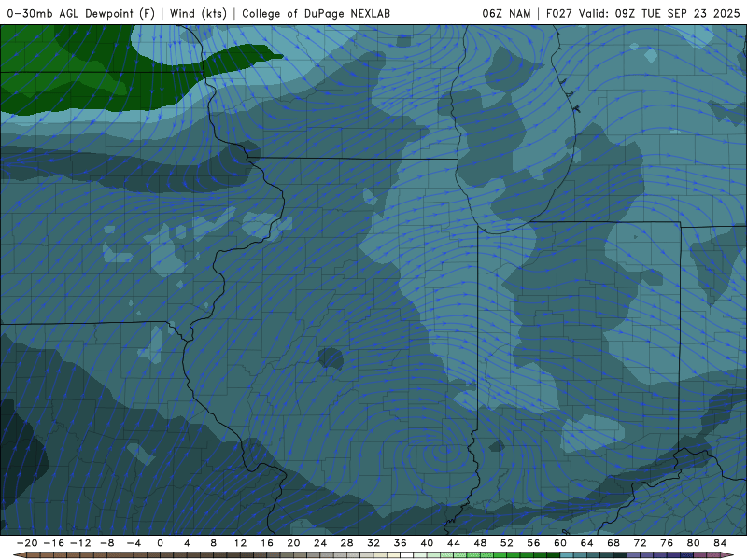
Task: Click the "-16" label on the color scale
Action: (x=54, y=543)
